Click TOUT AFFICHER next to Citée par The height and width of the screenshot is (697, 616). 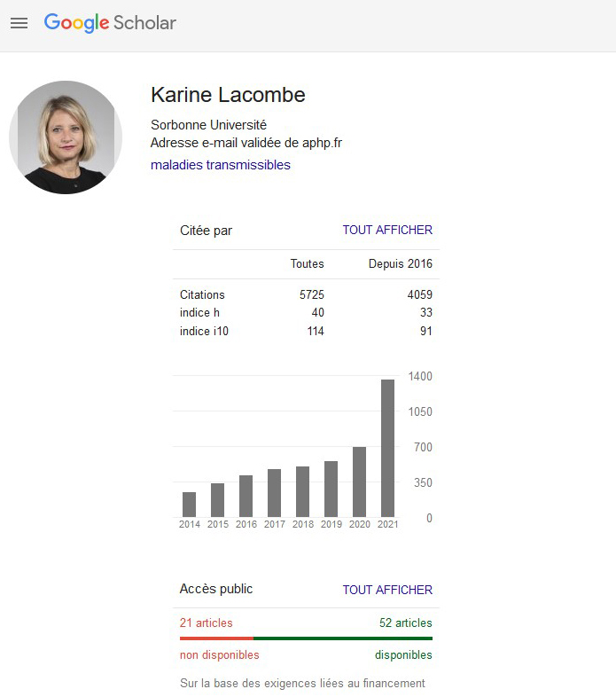click(x=387, y=230)
